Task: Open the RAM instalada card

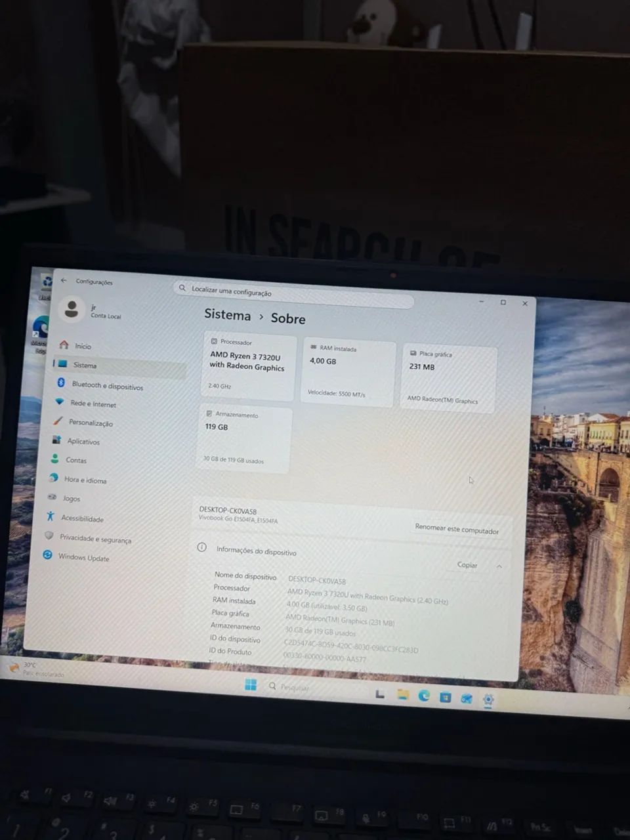Action: coord(349,371)
